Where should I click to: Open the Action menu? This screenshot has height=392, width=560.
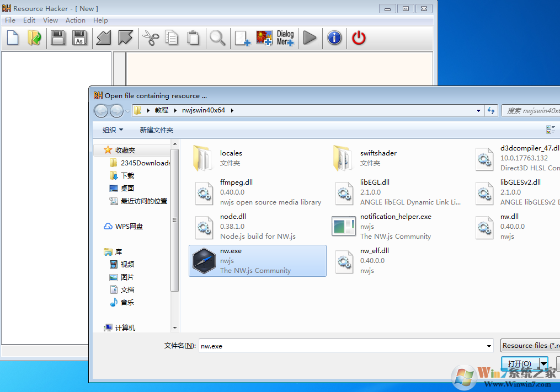pyautogui.click(x=76, y=20)
